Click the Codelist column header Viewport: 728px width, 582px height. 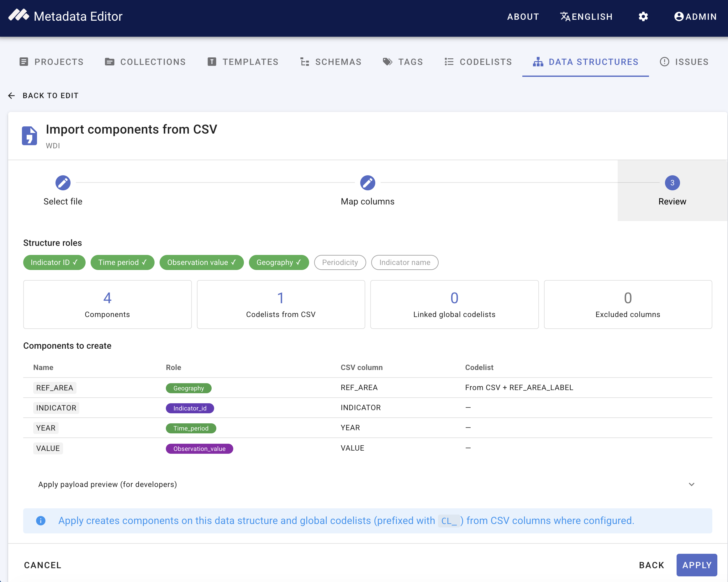[x=479, y=368]
